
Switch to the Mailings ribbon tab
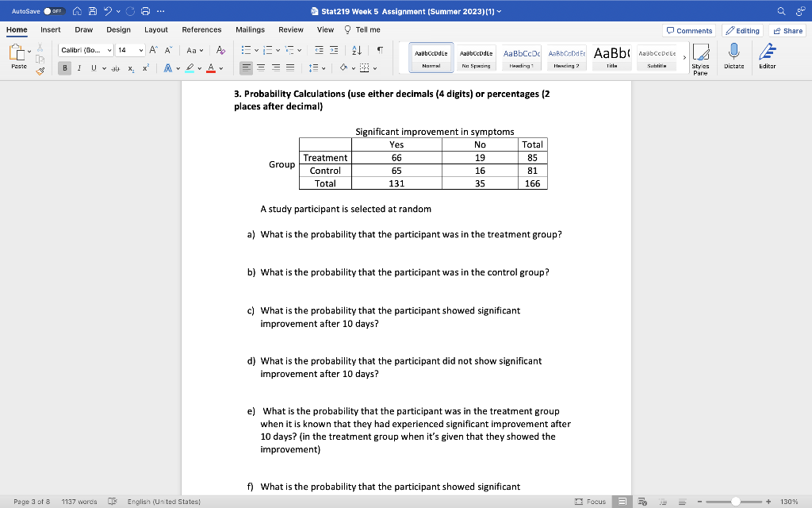tap(250, 29)
